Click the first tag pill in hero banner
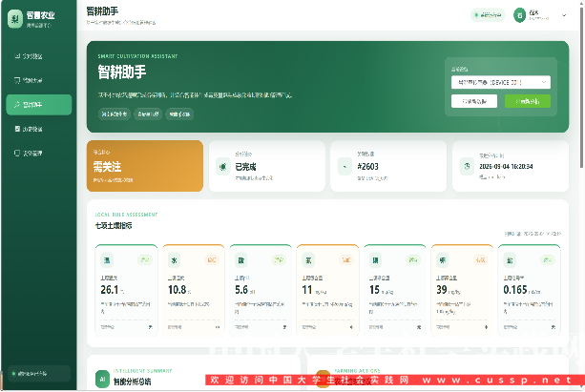 pos(115,114)
